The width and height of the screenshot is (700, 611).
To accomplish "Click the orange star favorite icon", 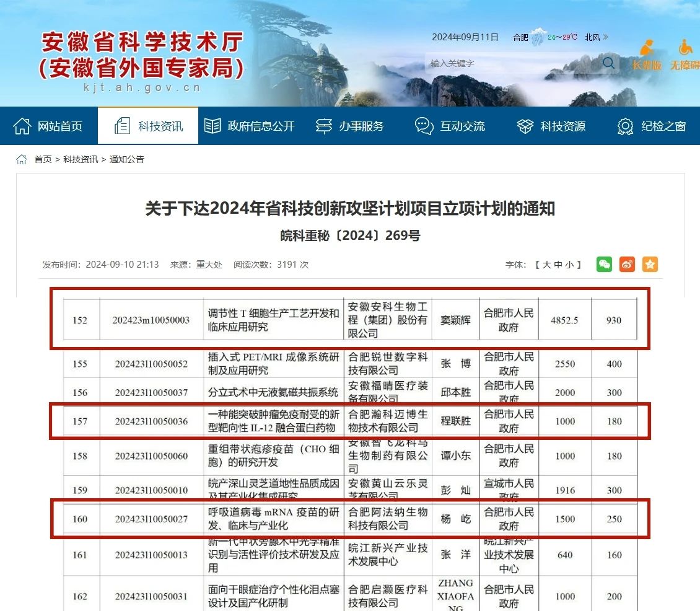I will [650, 265].
